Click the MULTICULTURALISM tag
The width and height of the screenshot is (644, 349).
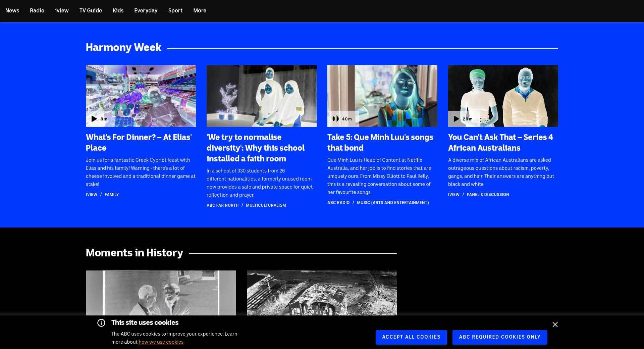(x=266, y=205)
